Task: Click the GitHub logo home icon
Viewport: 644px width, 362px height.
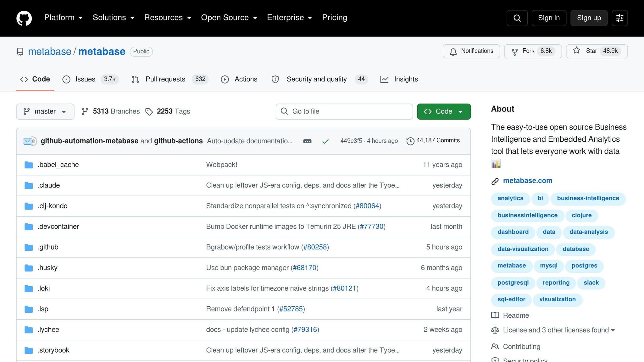Action: pos(24,18)
